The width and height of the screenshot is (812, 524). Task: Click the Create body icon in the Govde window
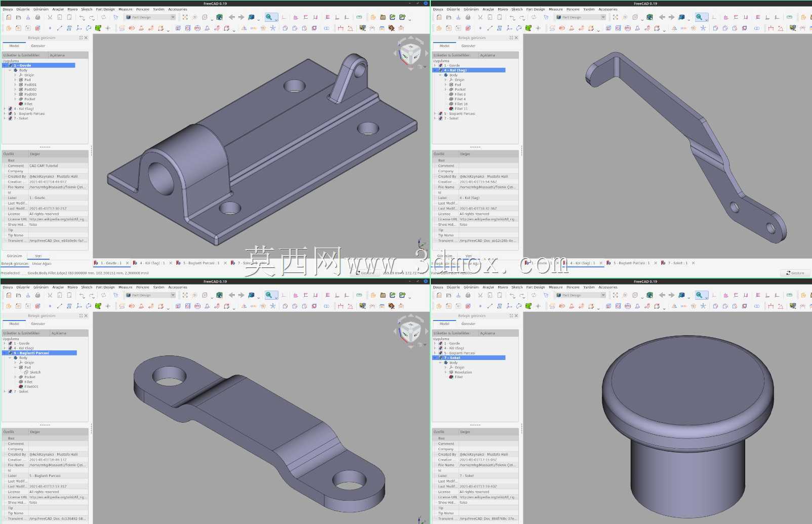(9, 28)
